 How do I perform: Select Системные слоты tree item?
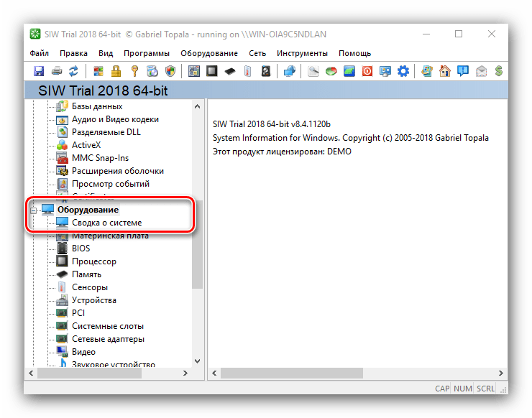pos(108,326)
